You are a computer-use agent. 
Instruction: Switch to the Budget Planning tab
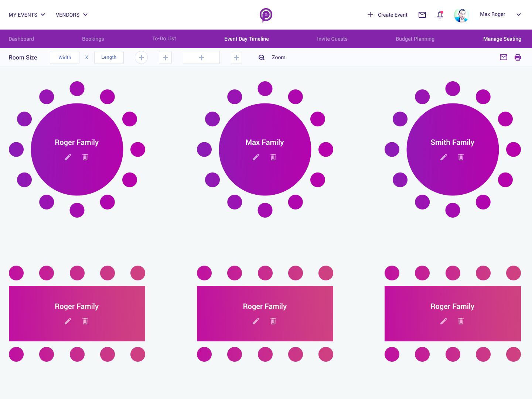point(415,39)
